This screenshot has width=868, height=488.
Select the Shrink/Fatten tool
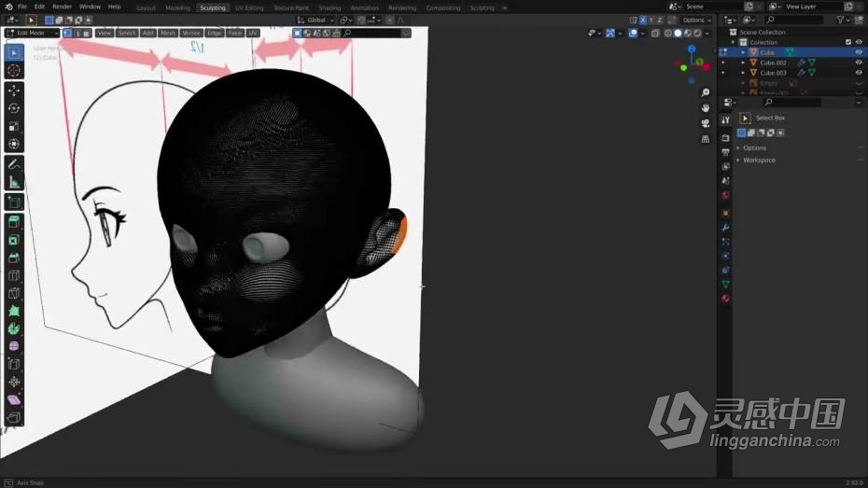click(x=14, y=382)
